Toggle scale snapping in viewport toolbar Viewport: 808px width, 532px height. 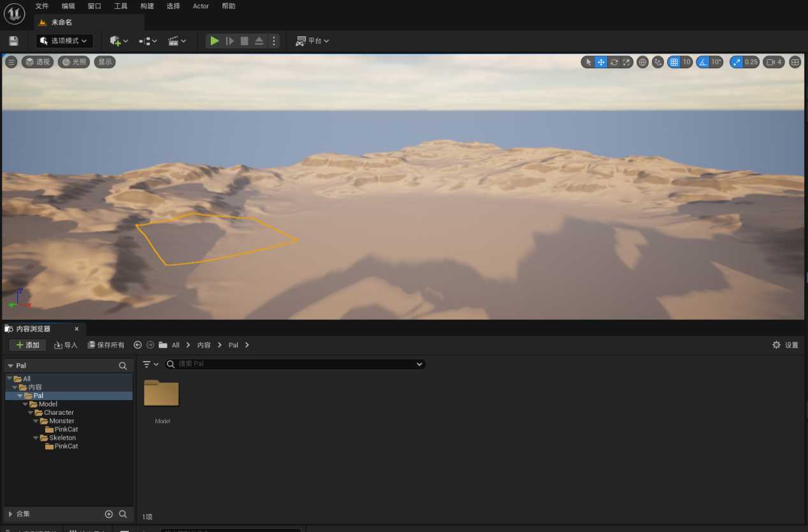pos(737,62)
